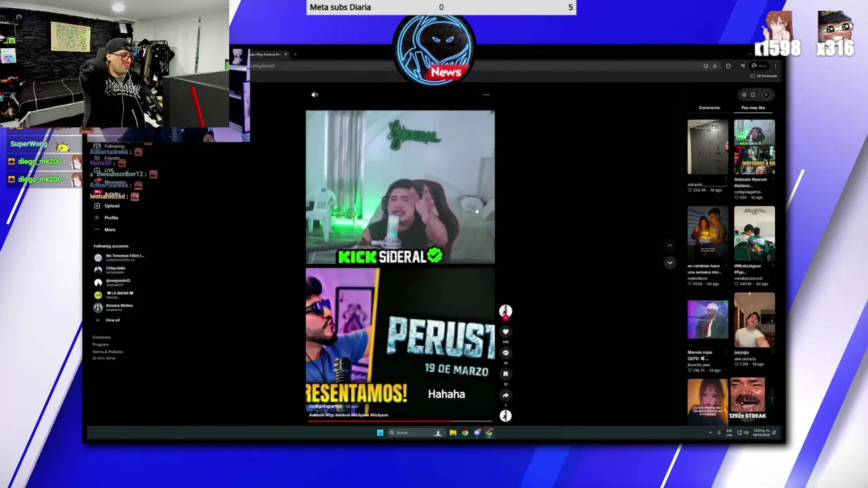Open No Tenemos Filtro following account
This screenshot has height=488, width=868.
(x=120, y=258)
